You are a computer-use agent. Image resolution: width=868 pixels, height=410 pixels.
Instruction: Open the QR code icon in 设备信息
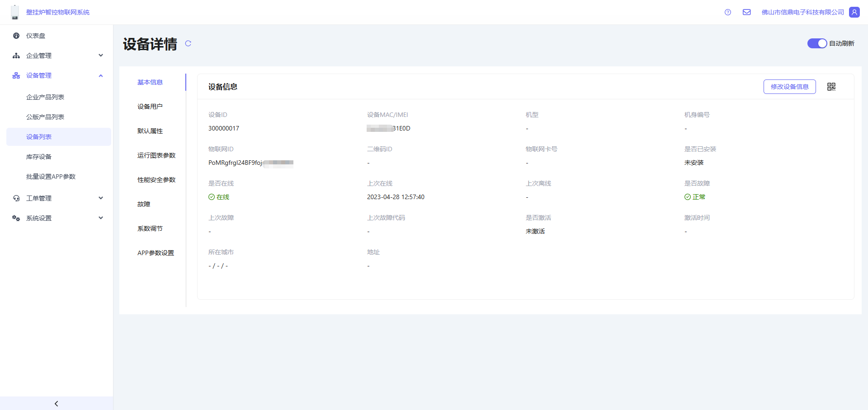pyautogui.click(x=831, y=87)
